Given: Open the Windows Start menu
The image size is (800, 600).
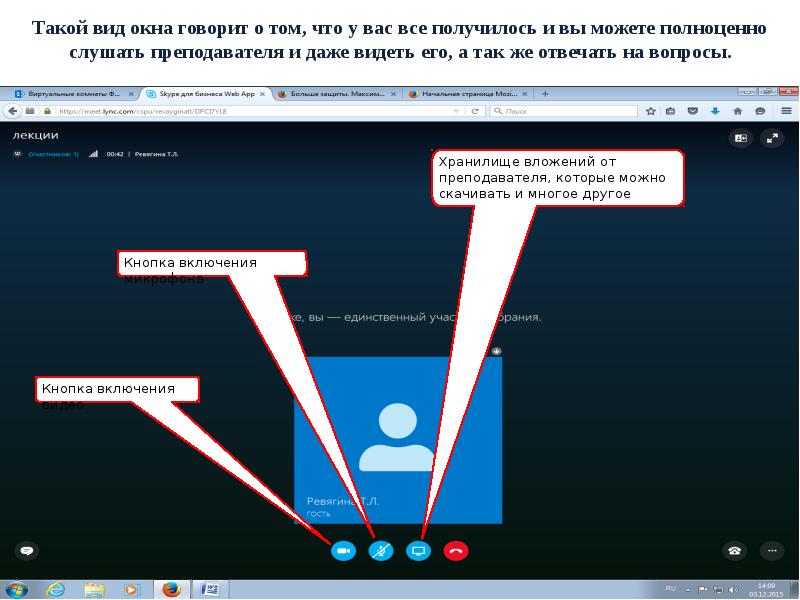Looking at the screenshot, I should 20,588.
